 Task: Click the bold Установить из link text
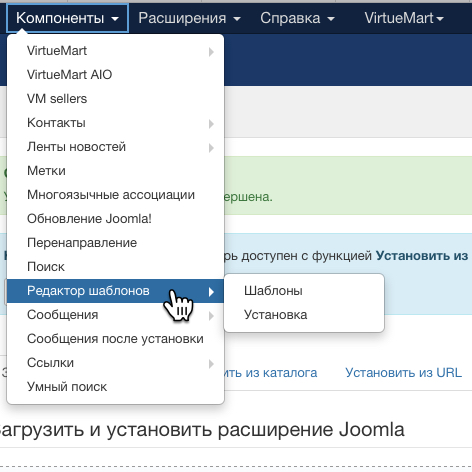coord(422,256)
